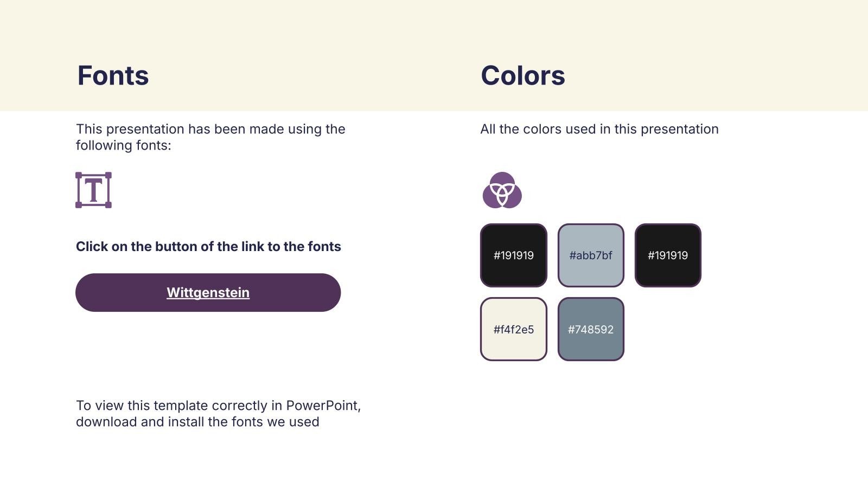Screen dimensions: 868x488
Task: Pick the #f4f2e5 cream color swatch
Action: (x=513, y=329)
